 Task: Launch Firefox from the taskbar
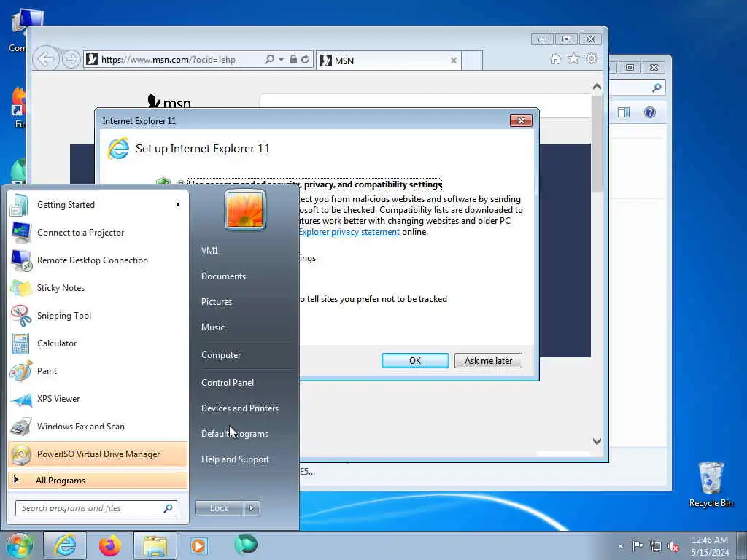[x=110, y=545]
